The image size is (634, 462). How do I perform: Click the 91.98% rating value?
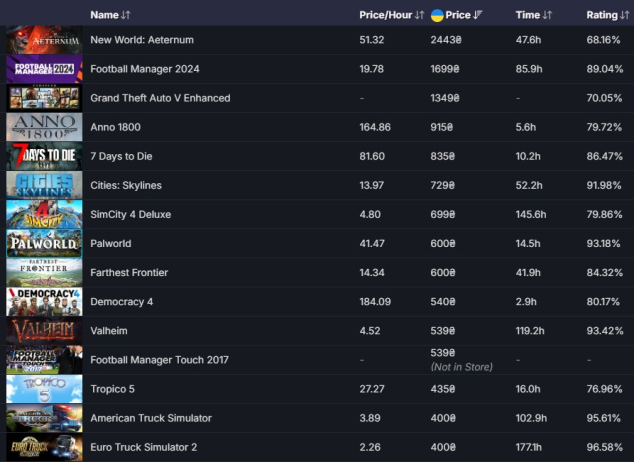coord(604,186)
